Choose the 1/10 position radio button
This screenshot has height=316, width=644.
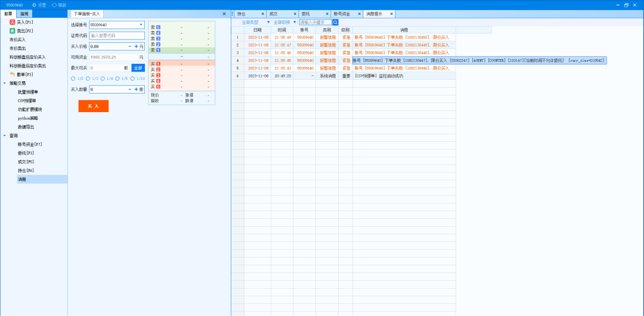coord(132,79)
